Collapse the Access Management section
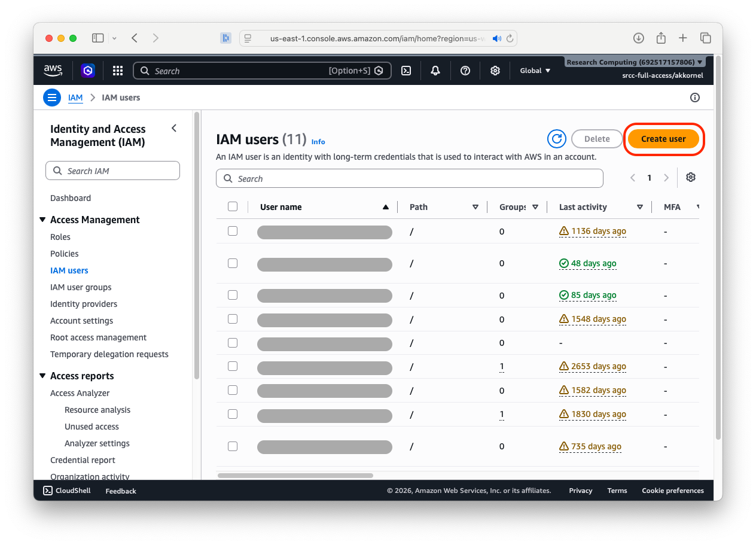This screenshot has height=545, width=756. pos(42,220)
